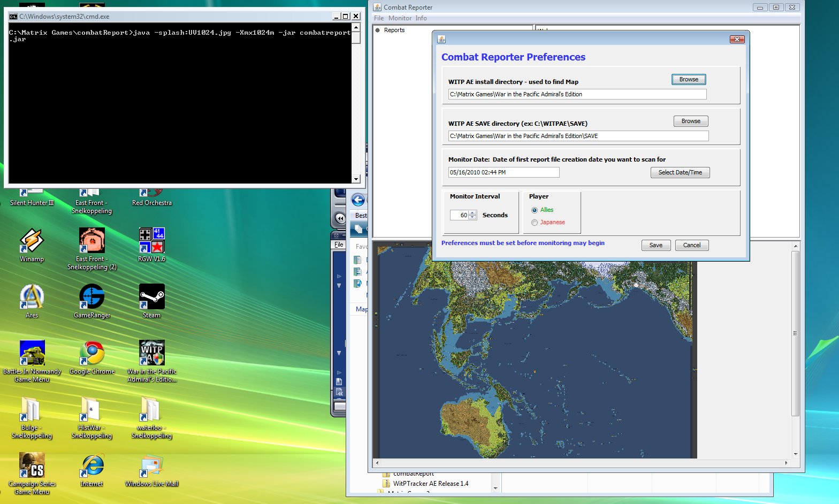Viewport: 839px width, 504px height.
Task: Click the Select Date/Time button
Action: pyautogui.click(x=680, y=172)
